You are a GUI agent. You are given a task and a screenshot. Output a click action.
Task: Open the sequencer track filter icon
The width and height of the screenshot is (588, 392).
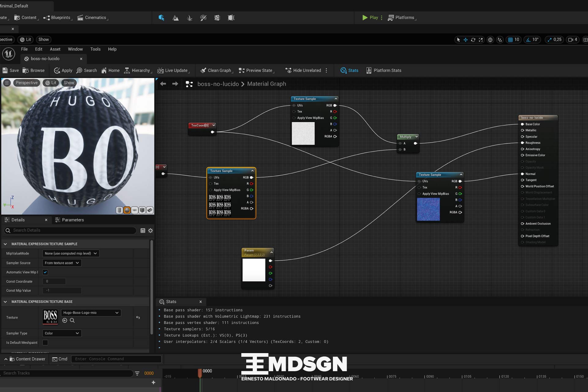click(x=137, y=373)
